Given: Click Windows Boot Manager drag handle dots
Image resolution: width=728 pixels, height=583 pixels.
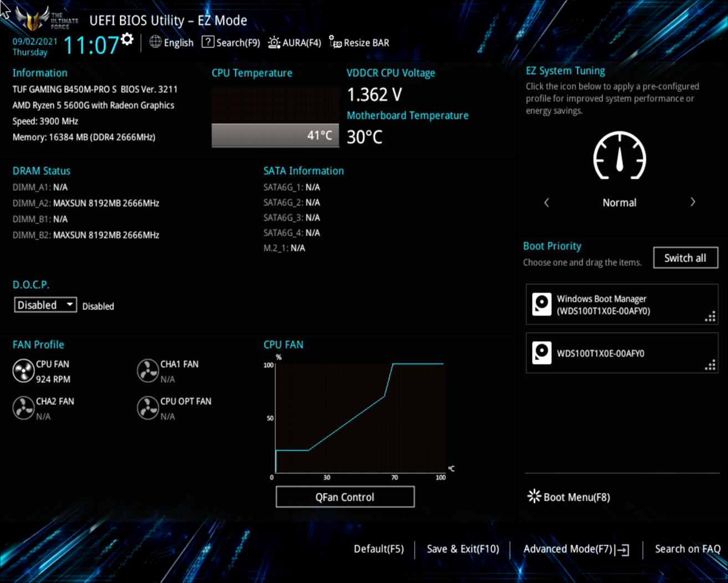Looking at the screenshot, I should [x=710, y=317].
